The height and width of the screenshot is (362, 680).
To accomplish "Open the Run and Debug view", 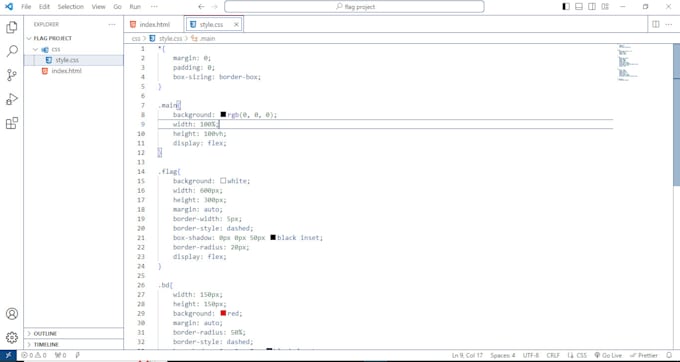I will pyautogui.click(x=12, y=99).
